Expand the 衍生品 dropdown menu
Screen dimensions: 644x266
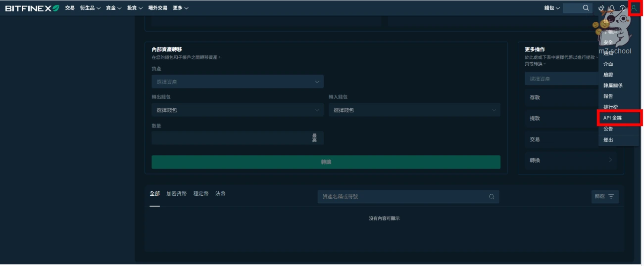click(90, 8)
